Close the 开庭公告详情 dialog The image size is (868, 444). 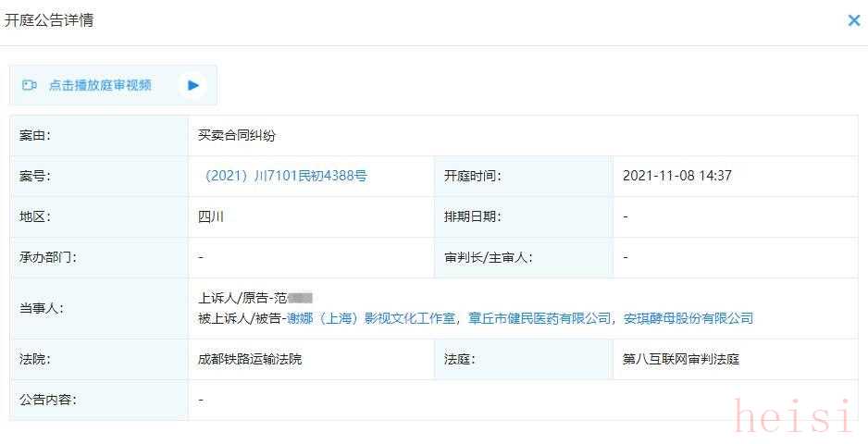pyautogui.click(x=853, y=20)
